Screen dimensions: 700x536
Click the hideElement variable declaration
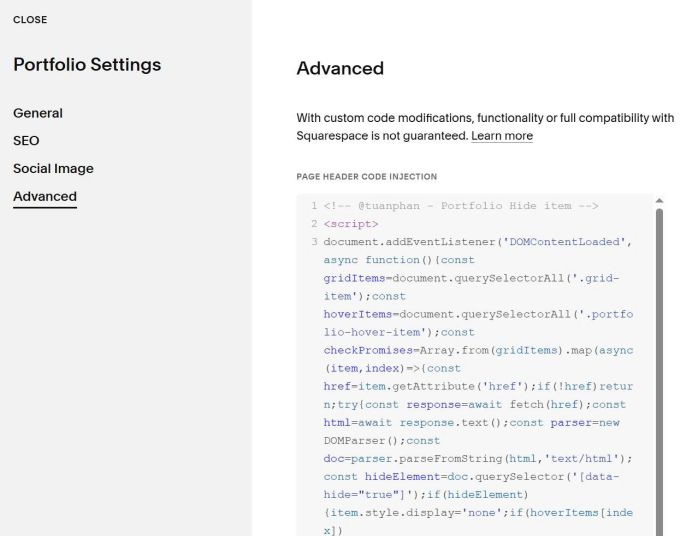pyautogui.click(x=402, y=477)
